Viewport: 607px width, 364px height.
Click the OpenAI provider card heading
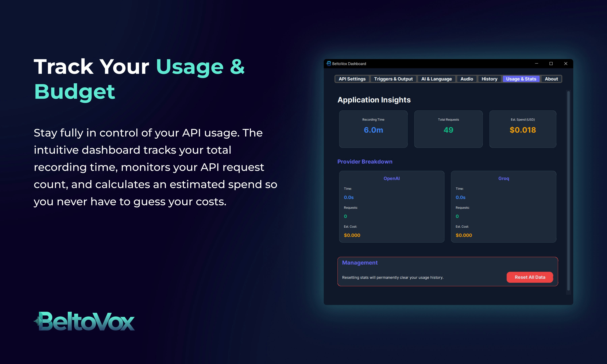[x=392, y=179]
